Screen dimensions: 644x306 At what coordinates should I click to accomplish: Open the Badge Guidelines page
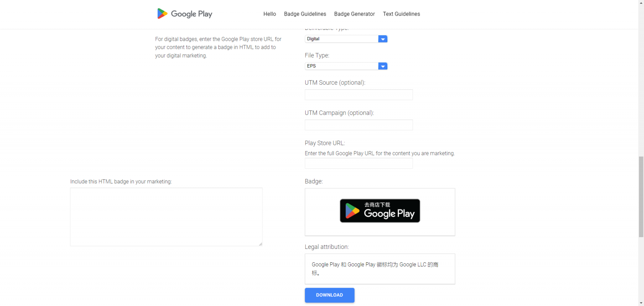[x=305, y=14]
